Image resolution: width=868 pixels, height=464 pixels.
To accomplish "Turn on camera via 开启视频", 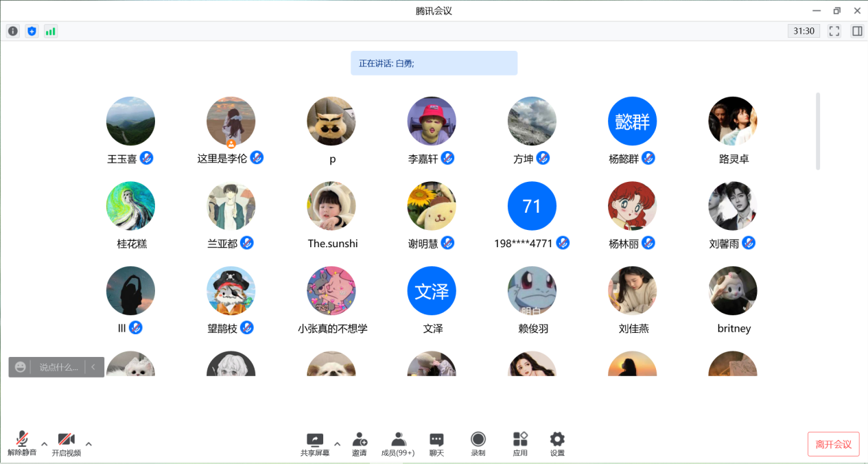I will (66, 443).
